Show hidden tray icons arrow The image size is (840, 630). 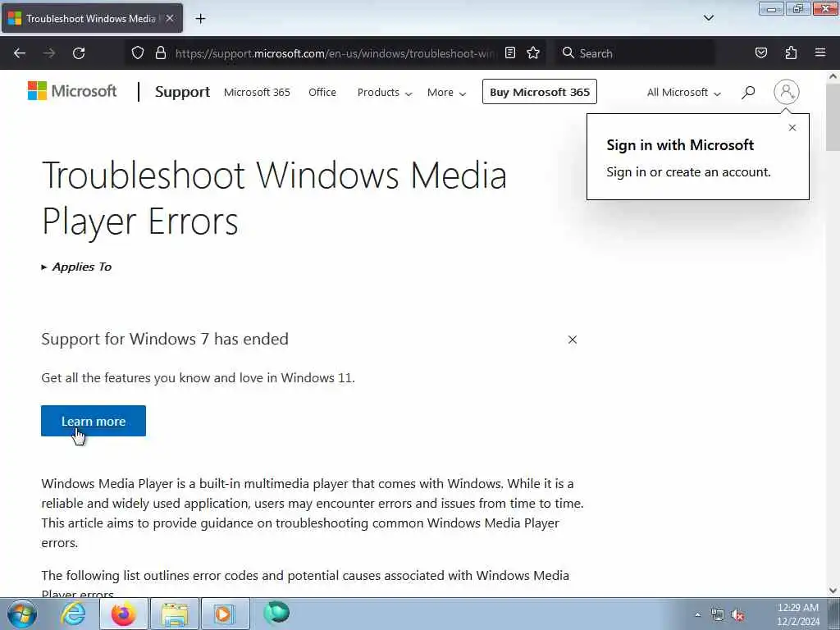(697, 615)
